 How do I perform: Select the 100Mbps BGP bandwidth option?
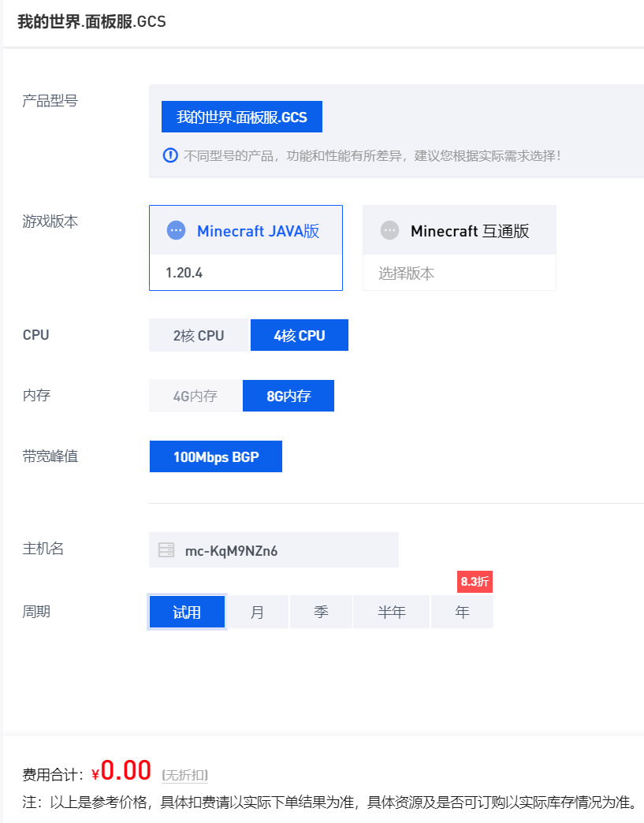[216, 456]
